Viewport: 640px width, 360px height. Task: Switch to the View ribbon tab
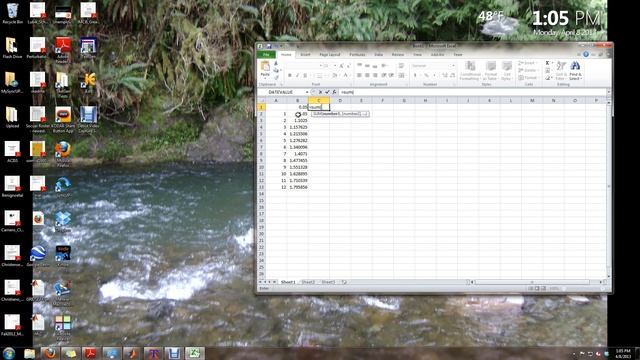coord(418,54)
